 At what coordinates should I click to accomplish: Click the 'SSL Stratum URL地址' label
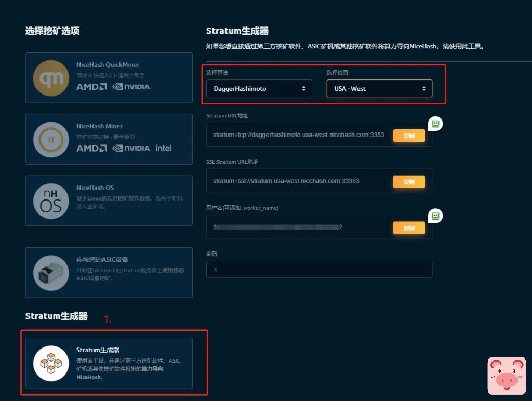pyautogui.click(x=232, y=162)
